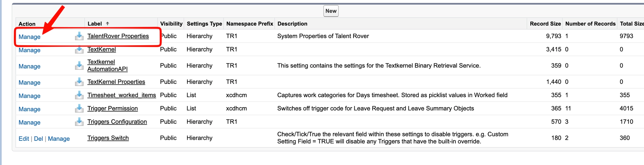Open Manage for TalentRover Properties

pos(30,37)
